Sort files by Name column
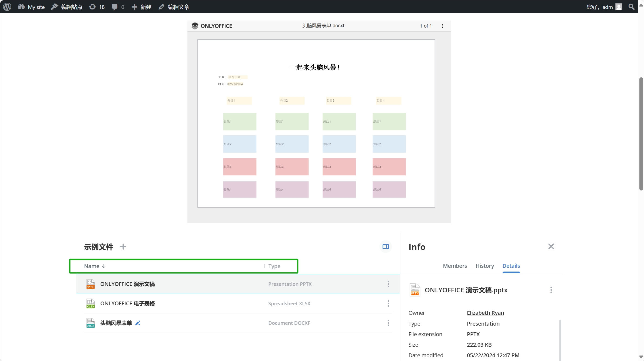Image resolution: width=644 pixels, height=361 pixels. click(95, 266)
